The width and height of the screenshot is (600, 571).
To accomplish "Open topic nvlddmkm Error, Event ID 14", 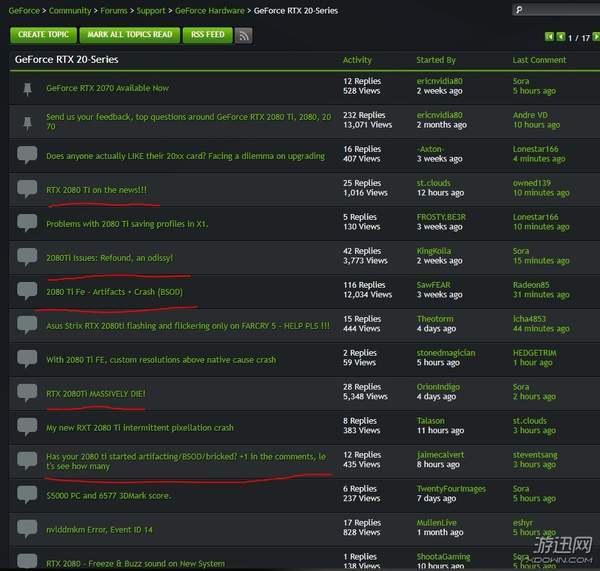I will click(99, 530).
